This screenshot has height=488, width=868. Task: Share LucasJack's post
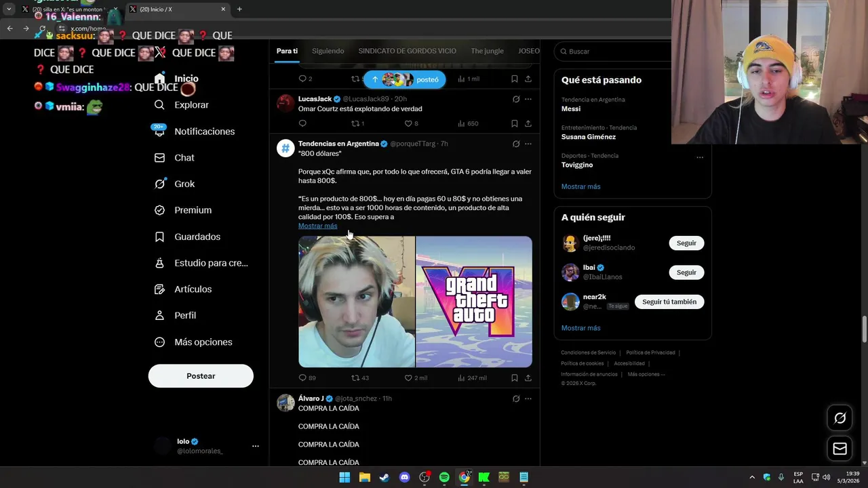(x=528, y=123)
